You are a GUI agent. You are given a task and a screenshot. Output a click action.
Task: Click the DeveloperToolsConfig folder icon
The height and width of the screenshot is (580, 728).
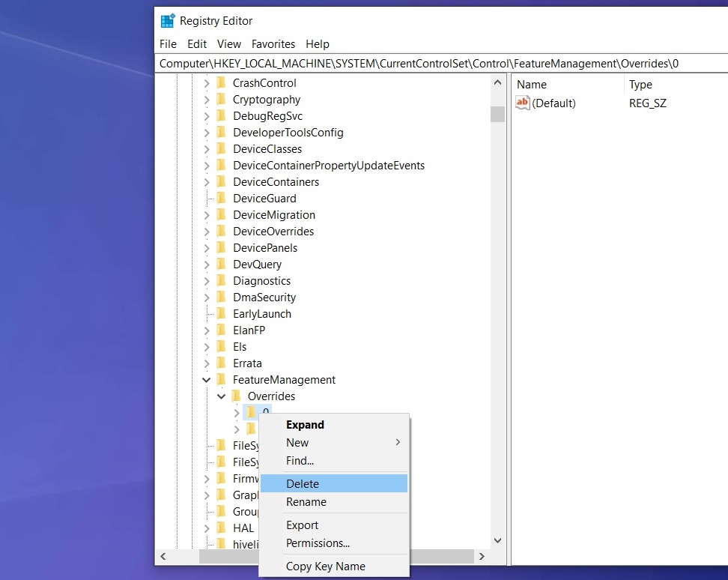pyautogui.click(x=222, y=133)
